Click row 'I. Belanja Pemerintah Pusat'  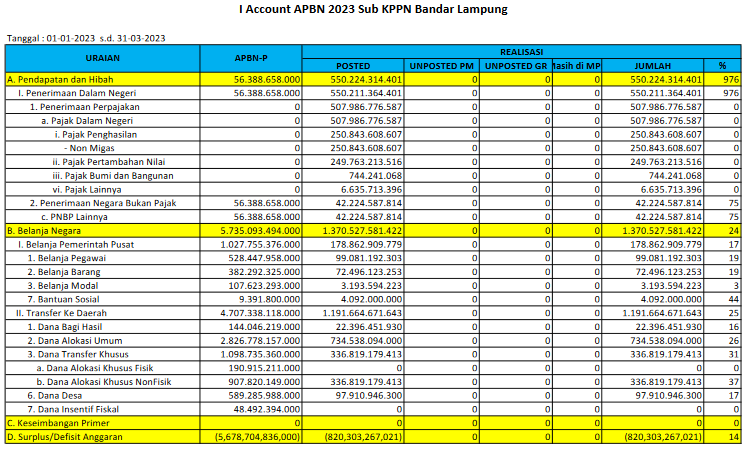pos(373,244)
